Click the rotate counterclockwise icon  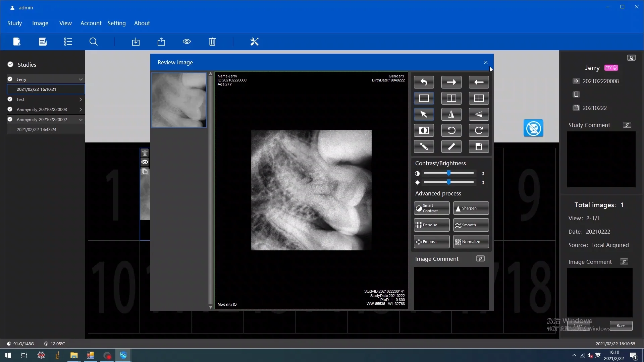451,130
